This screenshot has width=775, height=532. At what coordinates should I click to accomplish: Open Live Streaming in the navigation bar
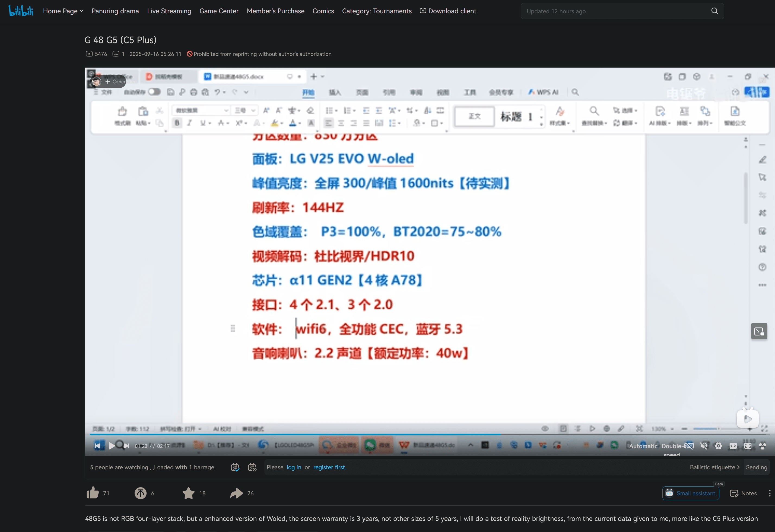(169, 11)
